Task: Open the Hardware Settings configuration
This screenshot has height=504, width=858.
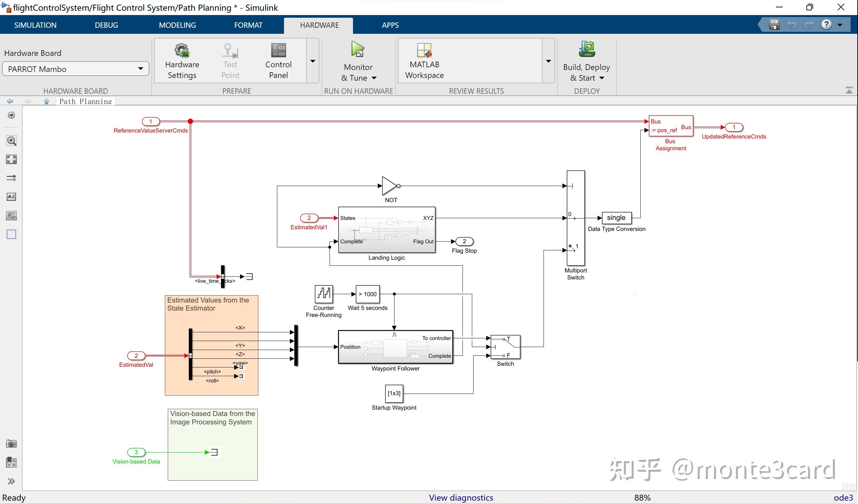Action: point(182,61)
